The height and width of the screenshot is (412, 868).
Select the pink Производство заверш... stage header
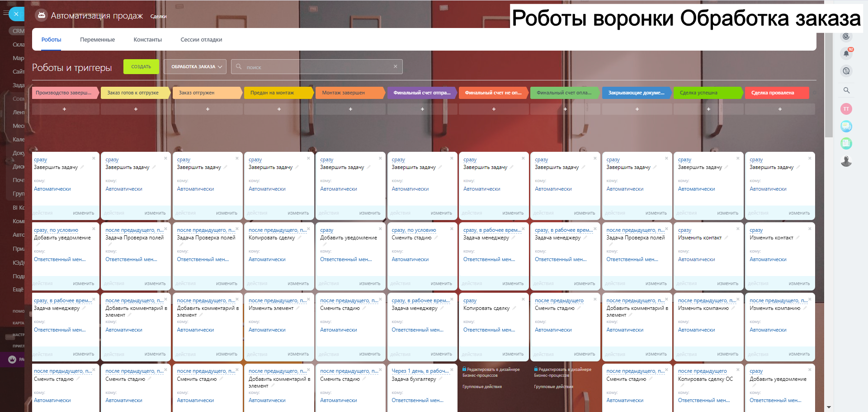pyautogui.click(x=65, y=93)
